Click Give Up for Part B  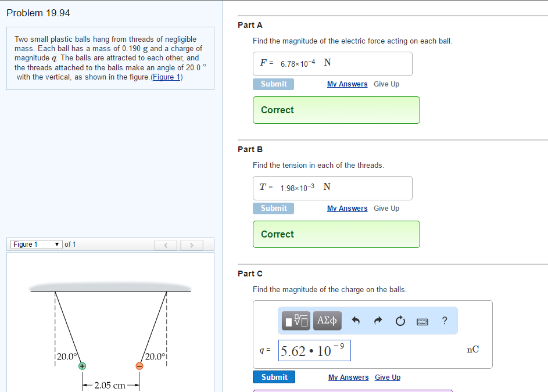[386, 208]
